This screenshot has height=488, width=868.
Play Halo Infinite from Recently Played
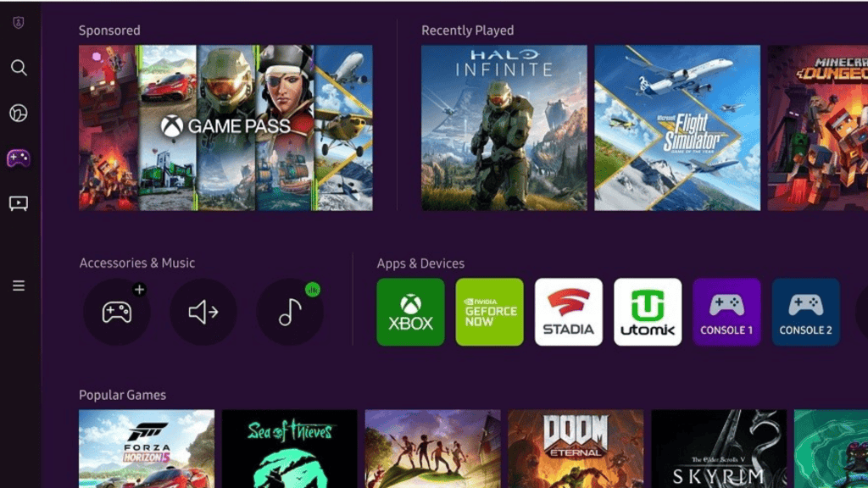click(504, 127)
